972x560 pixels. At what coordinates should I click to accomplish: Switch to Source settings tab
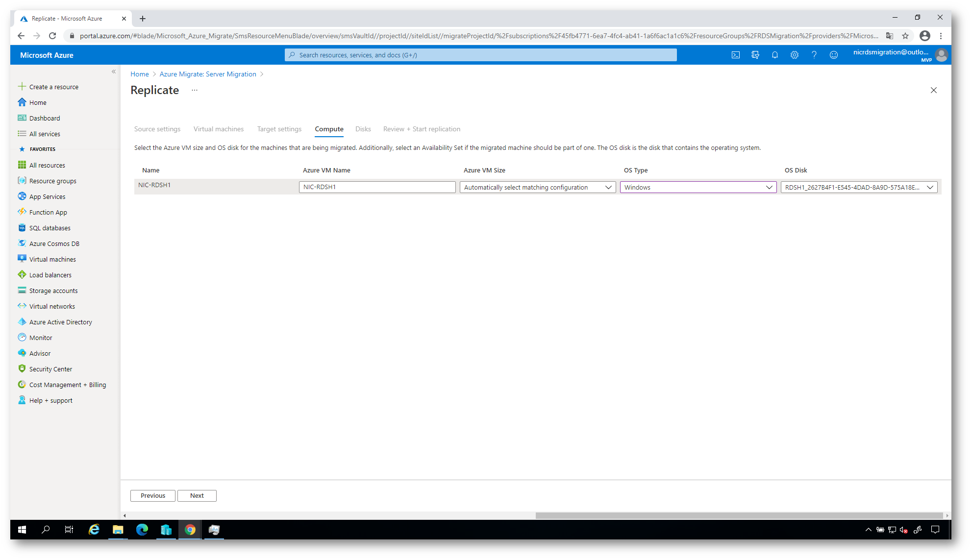pos(157,129)
